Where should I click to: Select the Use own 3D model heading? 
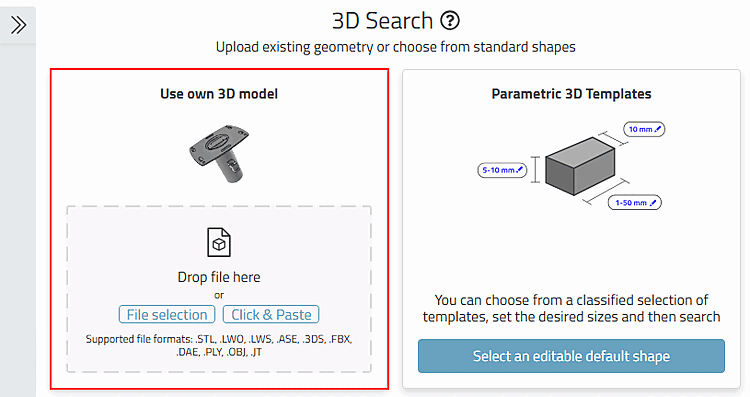(219, 94)
